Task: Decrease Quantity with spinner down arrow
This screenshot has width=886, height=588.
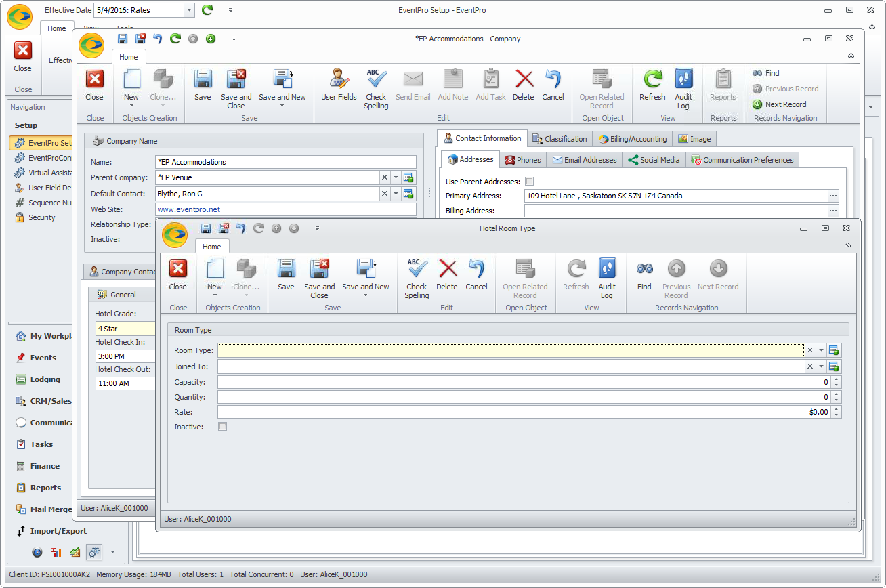Action: [x=837, y=400]
